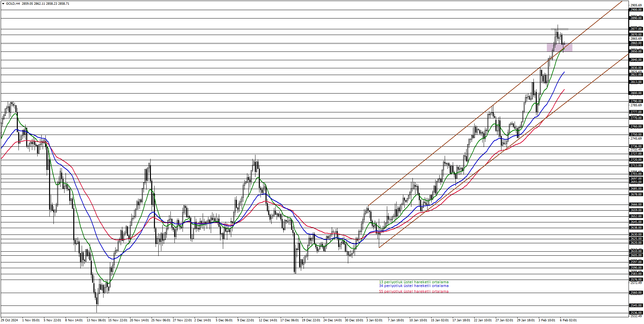This screenshot has width=644, height=324.
Task: Click the 12 Dec 14:01 date label
Action: coord(268,320)
